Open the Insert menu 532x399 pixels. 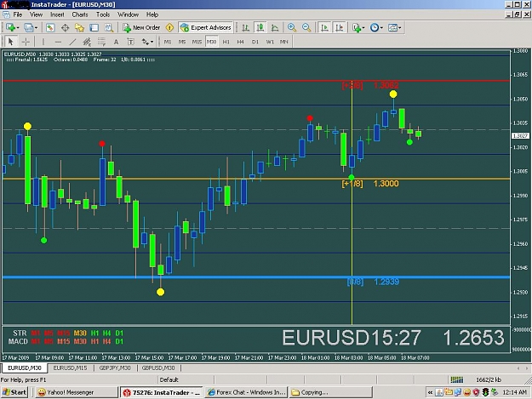[x=57, y=14]
